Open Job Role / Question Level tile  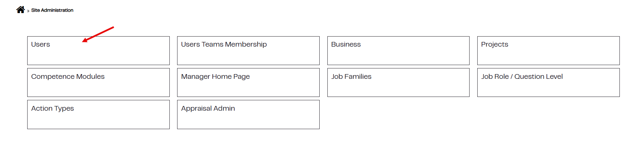[x=548, y=83]
